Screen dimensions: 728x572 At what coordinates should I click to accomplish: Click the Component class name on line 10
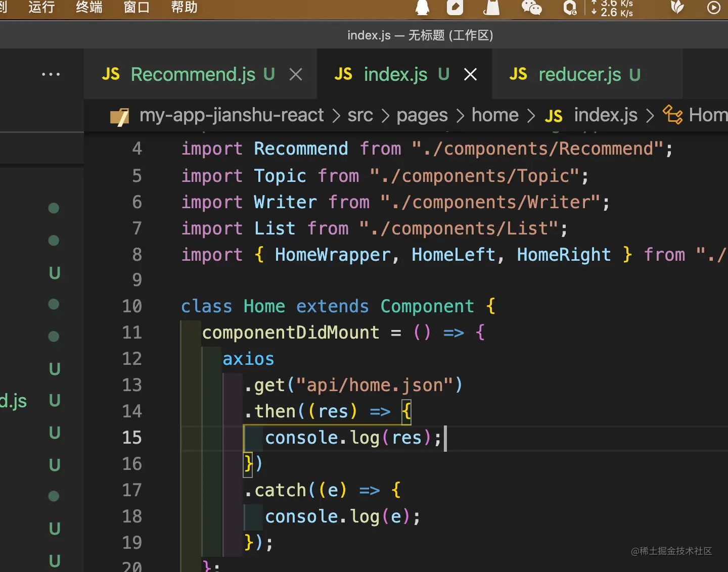(427, 306)
